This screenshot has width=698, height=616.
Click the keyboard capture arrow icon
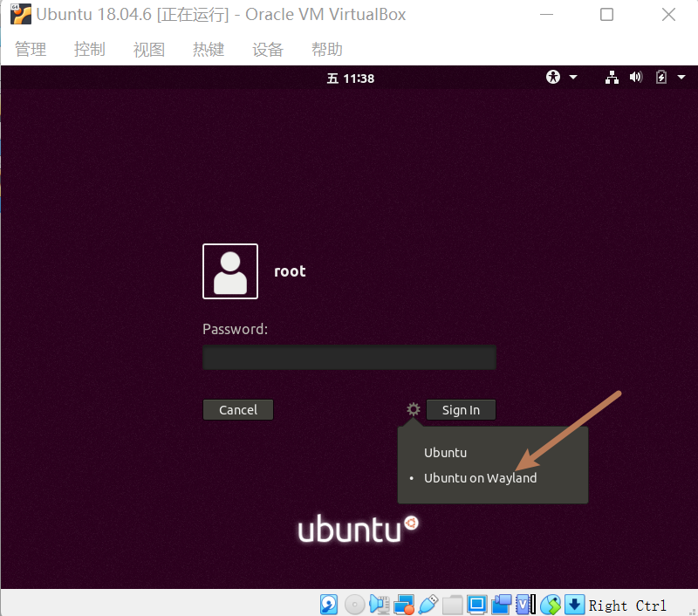574,605
